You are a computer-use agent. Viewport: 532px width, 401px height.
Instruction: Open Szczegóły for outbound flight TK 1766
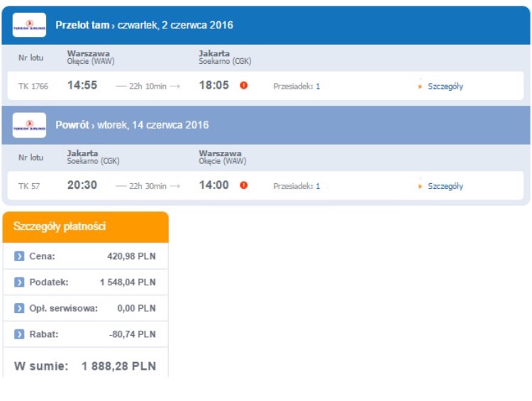(445, 87)
